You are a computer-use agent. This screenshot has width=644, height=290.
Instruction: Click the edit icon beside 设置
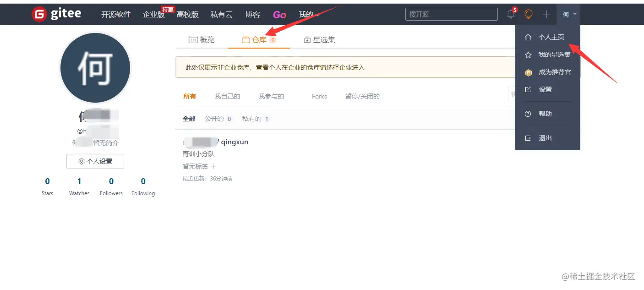click(x=528, y=89)
